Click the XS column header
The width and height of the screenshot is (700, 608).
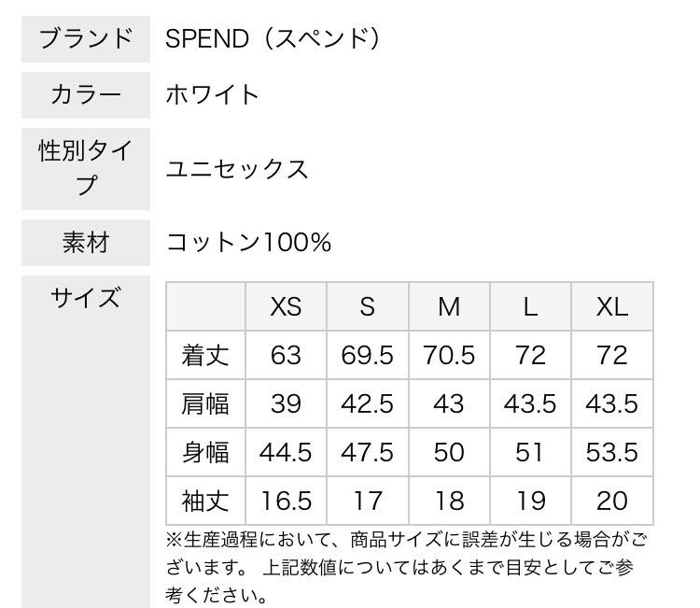(x=286, y=306)
